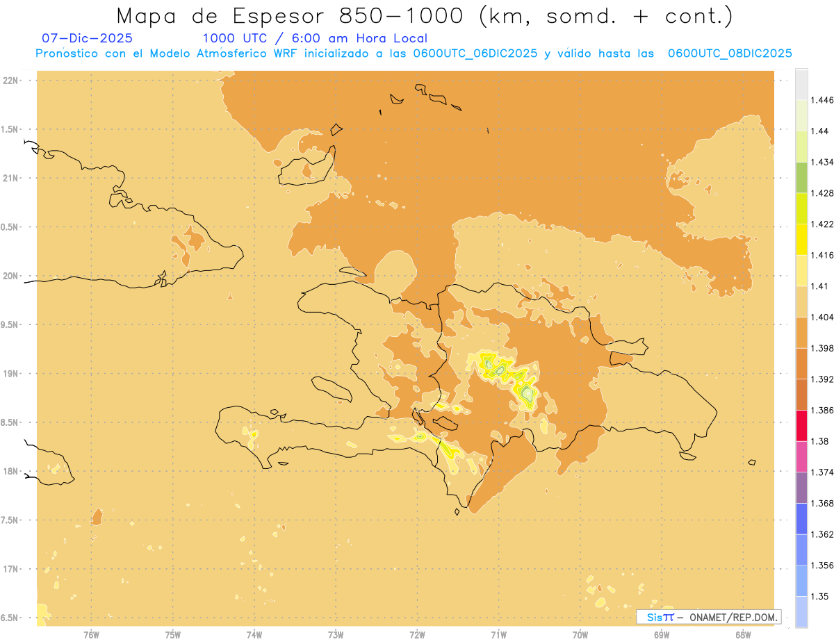
Task: Click the '0.5N' latitude label
Action: pyautogui.click(x=10, y=227)
